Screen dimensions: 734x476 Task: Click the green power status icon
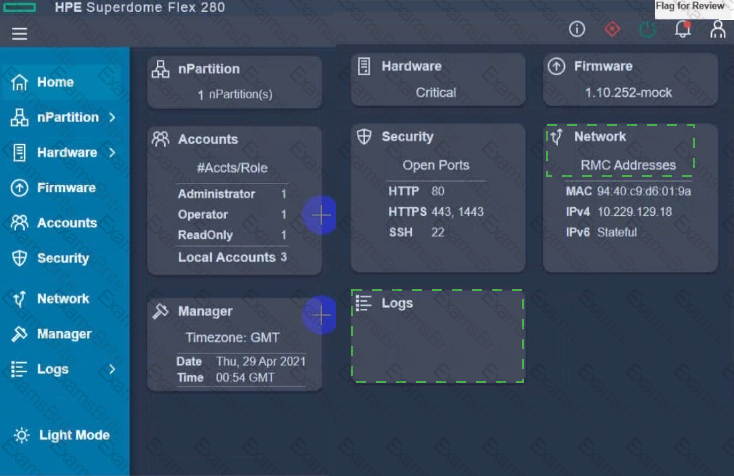pyautogui.click(x=647, y=30)
